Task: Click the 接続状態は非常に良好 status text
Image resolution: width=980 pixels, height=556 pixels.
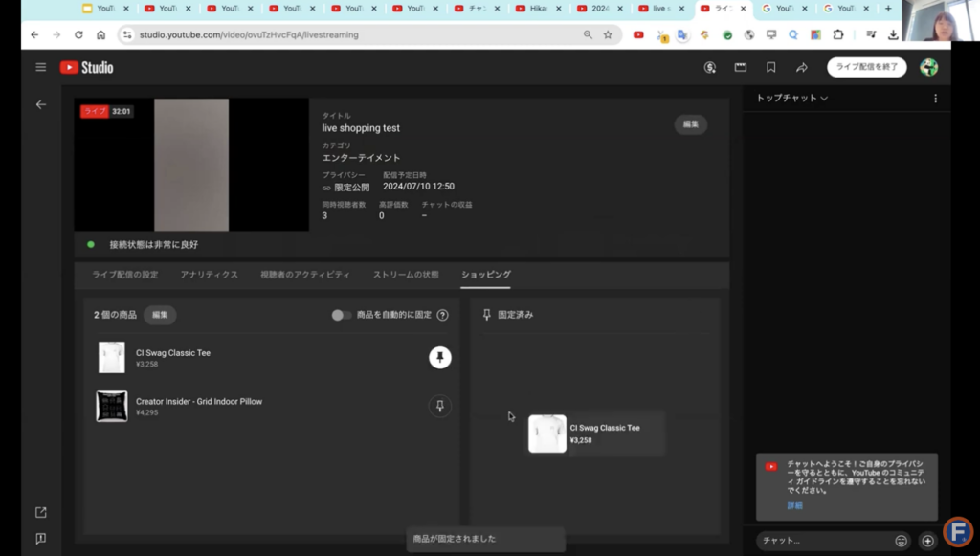Action: pyautogui.click(x=154, y=245)
